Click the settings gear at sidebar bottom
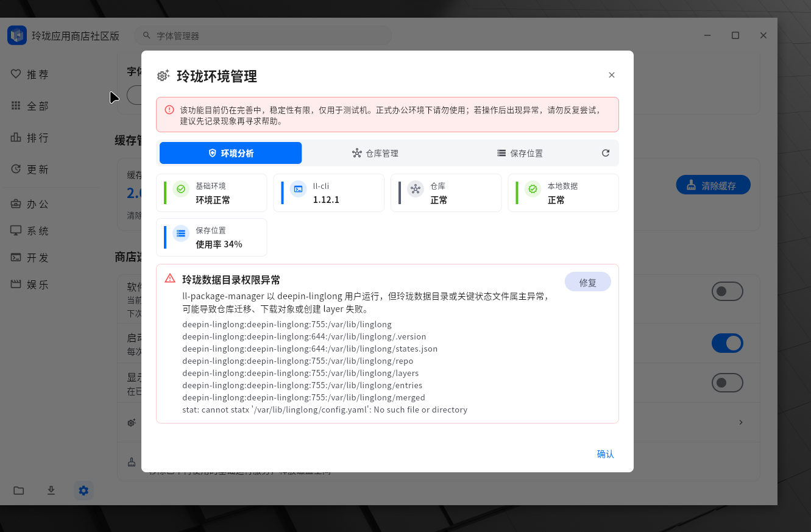The width and height of the screenshot is (811, 532). [83, 491]
